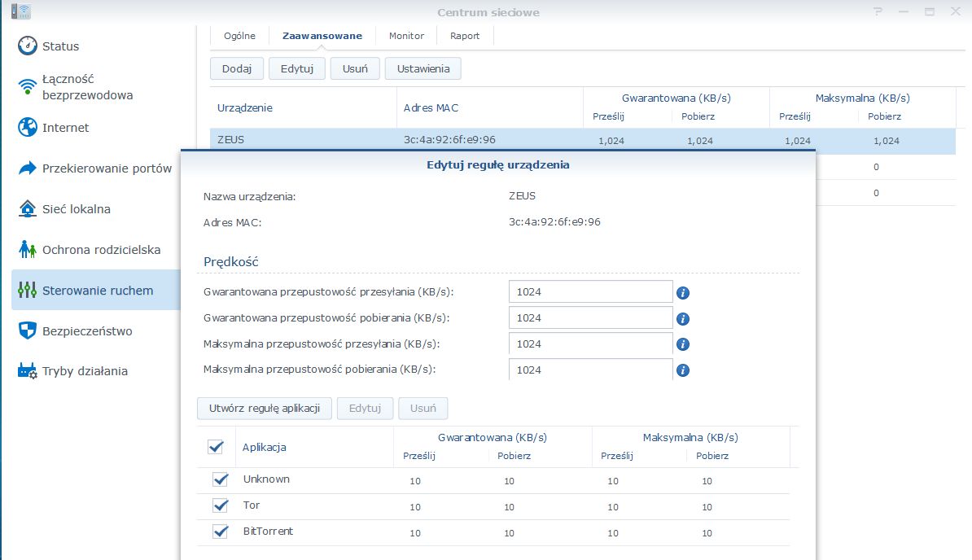Image resolution: width=972 pixels, height=560 pixels.
Task: Select the Tor row name
Action: coord(251,505)
